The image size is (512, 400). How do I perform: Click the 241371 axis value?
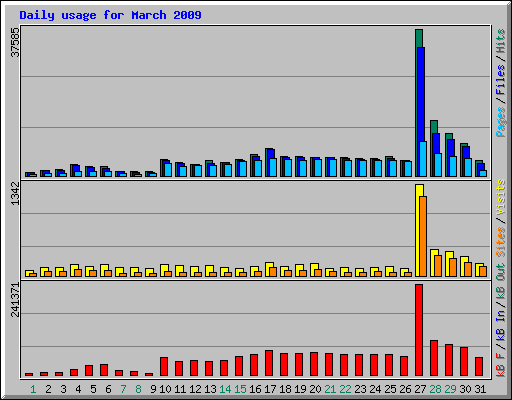(15, 299)
